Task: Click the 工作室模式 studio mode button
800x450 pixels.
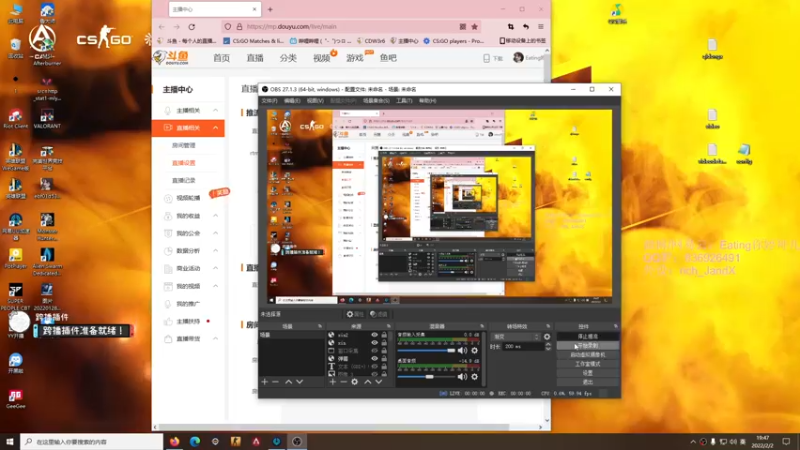Action: click(587, 364)
